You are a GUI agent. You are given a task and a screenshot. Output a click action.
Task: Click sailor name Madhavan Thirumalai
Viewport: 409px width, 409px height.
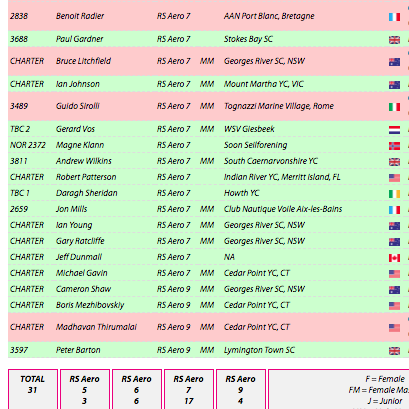pyautogui.click(x=96, y=327)
